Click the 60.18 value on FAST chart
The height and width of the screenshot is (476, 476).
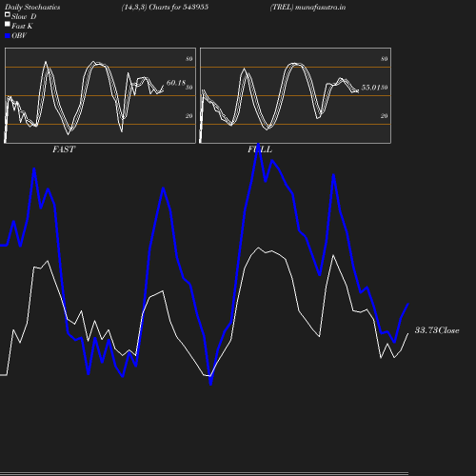[x=176, y=83]
